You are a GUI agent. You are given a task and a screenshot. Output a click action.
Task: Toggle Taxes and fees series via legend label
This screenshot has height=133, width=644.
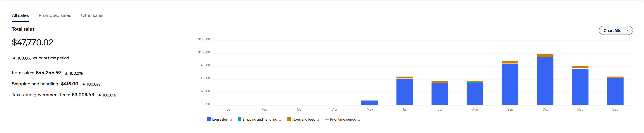point(303,120)
